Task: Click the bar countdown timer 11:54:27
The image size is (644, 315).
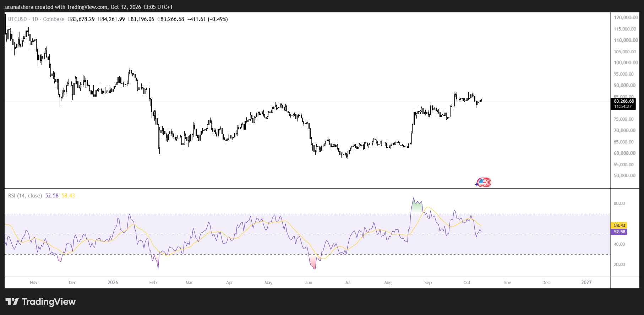Action: coord(623,107)
